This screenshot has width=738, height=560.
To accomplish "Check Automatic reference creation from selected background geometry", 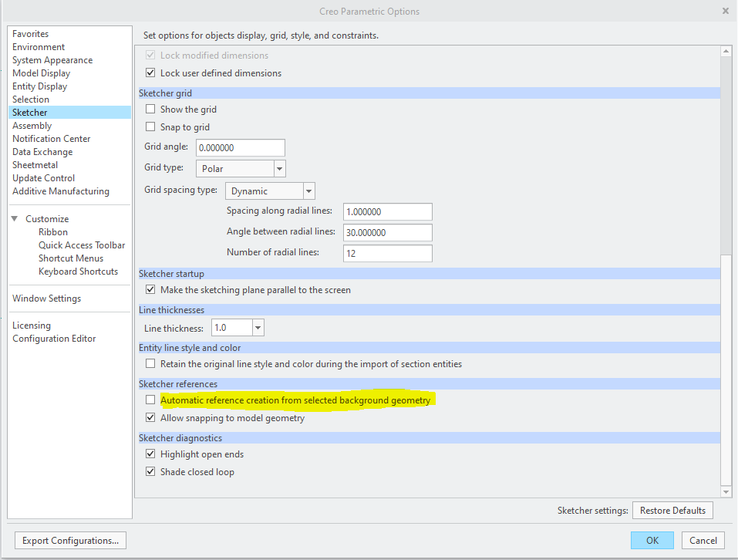I will (150, 400).
